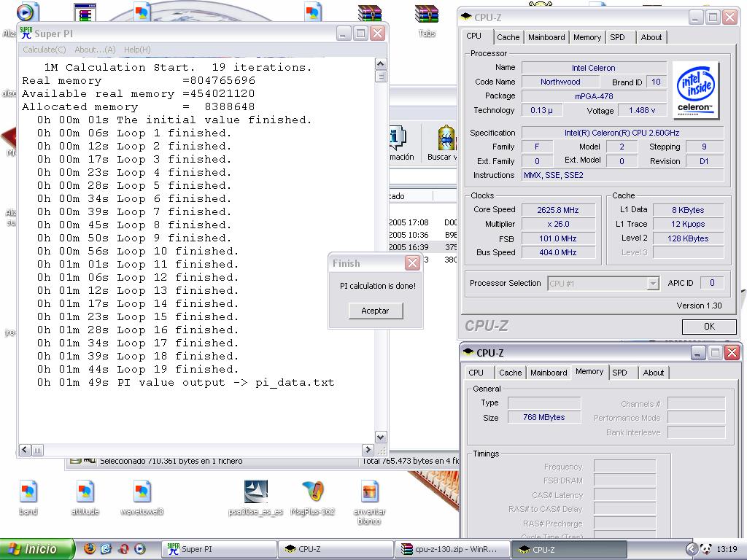
Task: Open the wavetowel8 desktop file
Action: 142,492
